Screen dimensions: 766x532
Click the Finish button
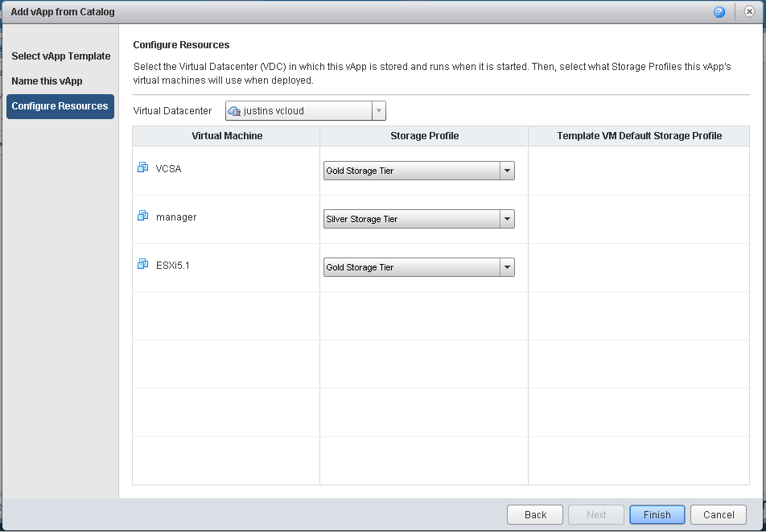tap(657, 515)
